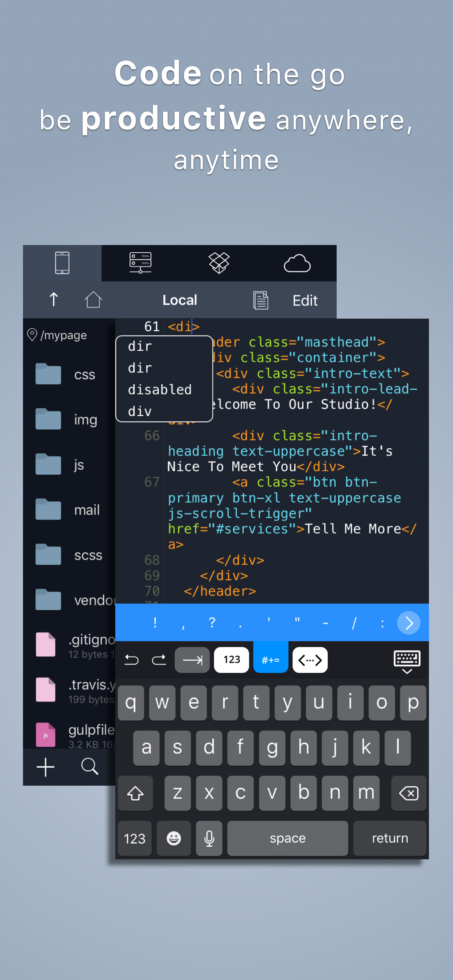453x980 pixels.
Task: Open the remote server connections tab
Action: coord(140,263)
